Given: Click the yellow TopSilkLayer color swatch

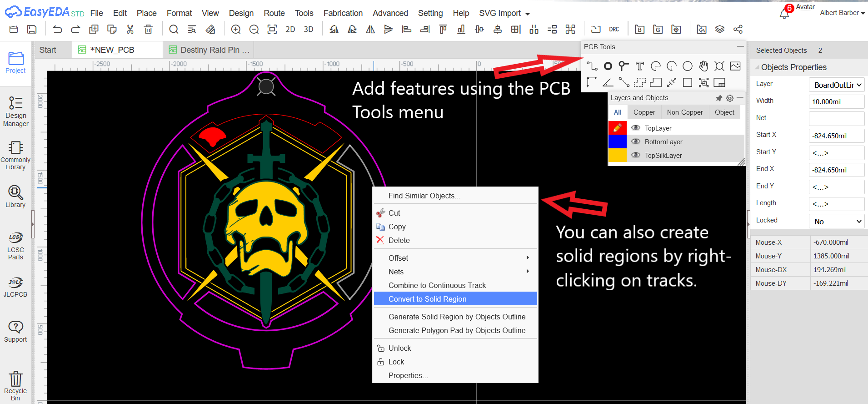Looking at the screenshot, I should [x=618, y=155].
